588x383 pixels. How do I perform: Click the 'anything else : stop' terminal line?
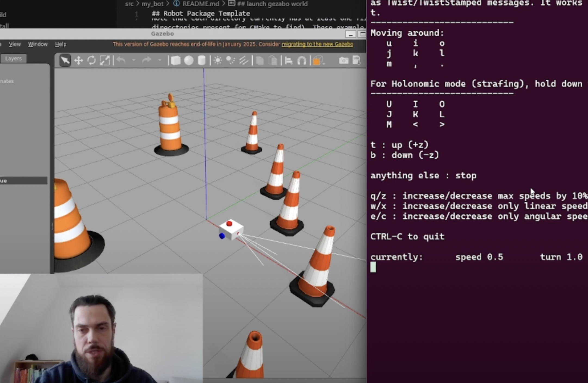click(x=423, y=175)
